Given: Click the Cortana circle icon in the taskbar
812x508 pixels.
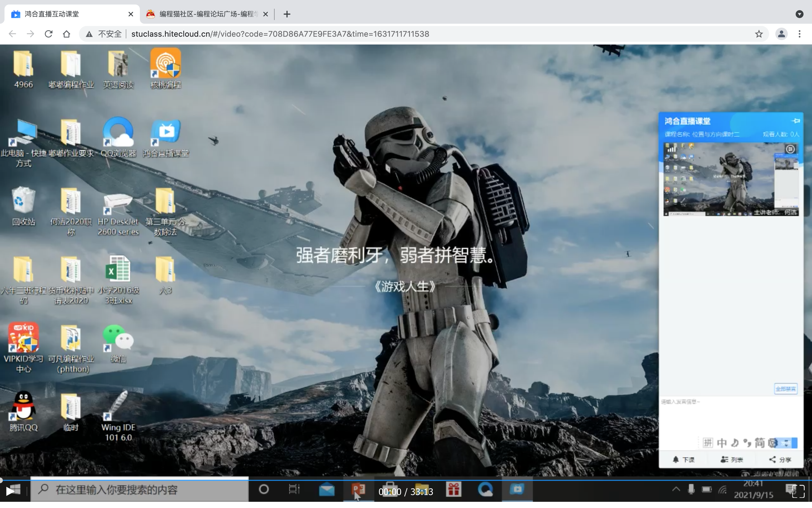Looking at the screenshot, I should [x=264, y=490].
